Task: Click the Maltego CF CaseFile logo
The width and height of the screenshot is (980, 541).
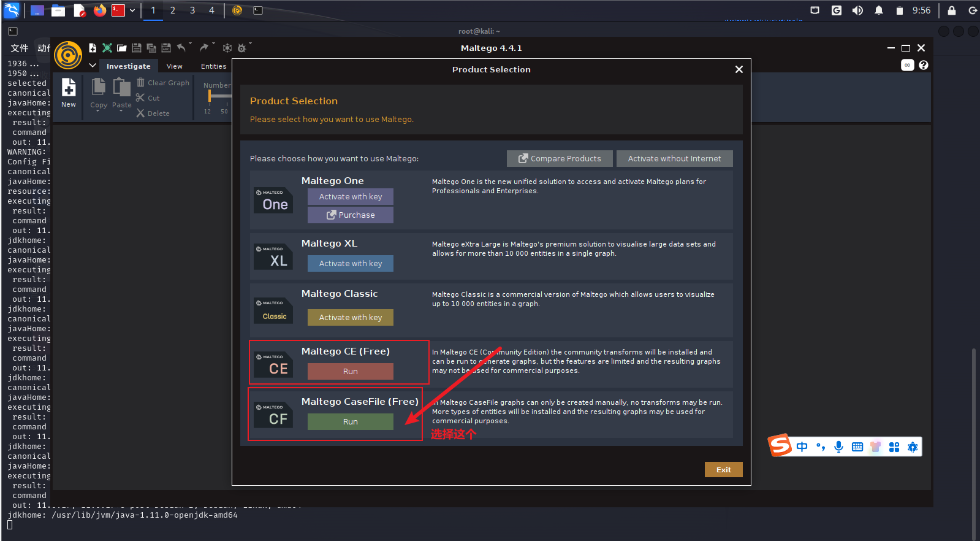Action: [273, 415]
